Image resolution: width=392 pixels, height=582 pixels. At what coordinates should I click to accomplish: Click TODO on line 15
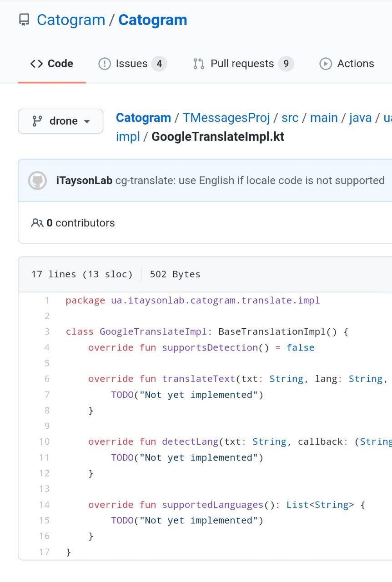(122, 520)
